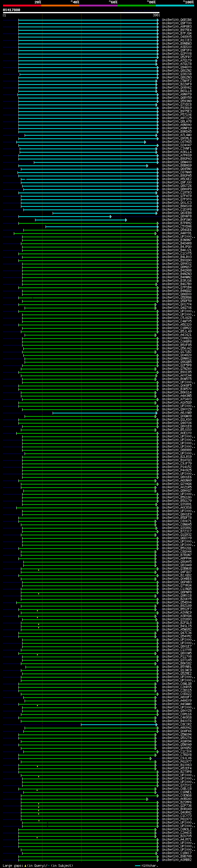197x868 pixels.
Task: Open the UniRef100_A7PKG9 hit label
Action: 176,155
